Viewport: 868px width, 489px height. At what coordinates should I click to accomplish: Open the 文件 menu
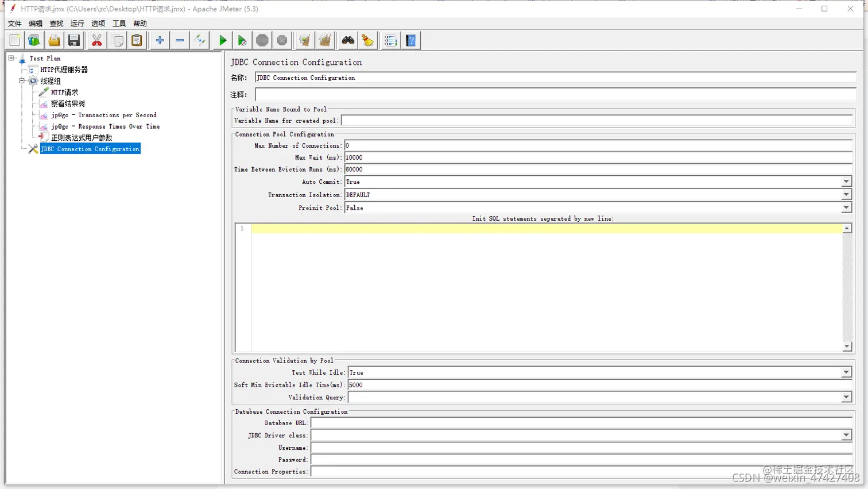point(15,24)
